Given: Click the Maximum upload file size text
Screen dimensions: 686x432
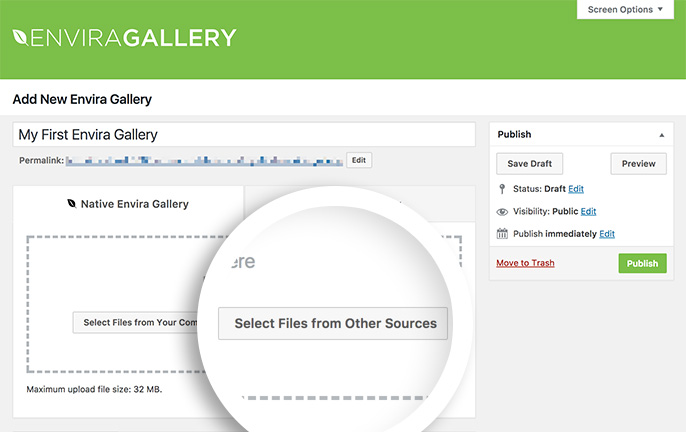Looking at the screenshot, I should tap(94, 389).
